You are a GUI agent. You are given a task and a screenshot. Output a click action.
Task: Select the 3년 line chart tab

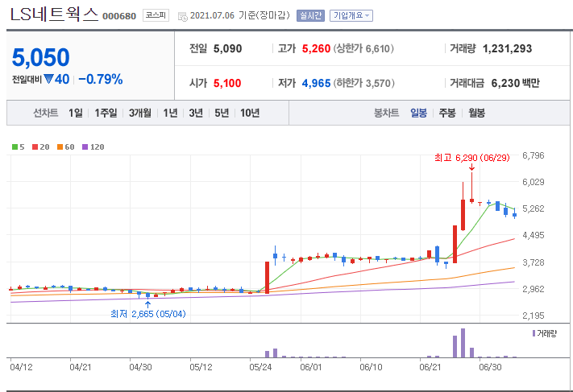[196, 113]
